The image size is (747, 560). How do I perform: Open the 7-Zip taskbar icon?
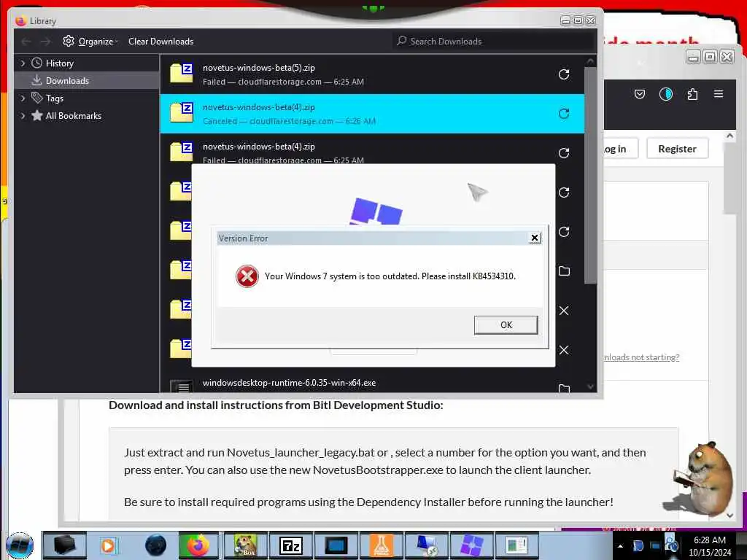click(x=290, y=545)
